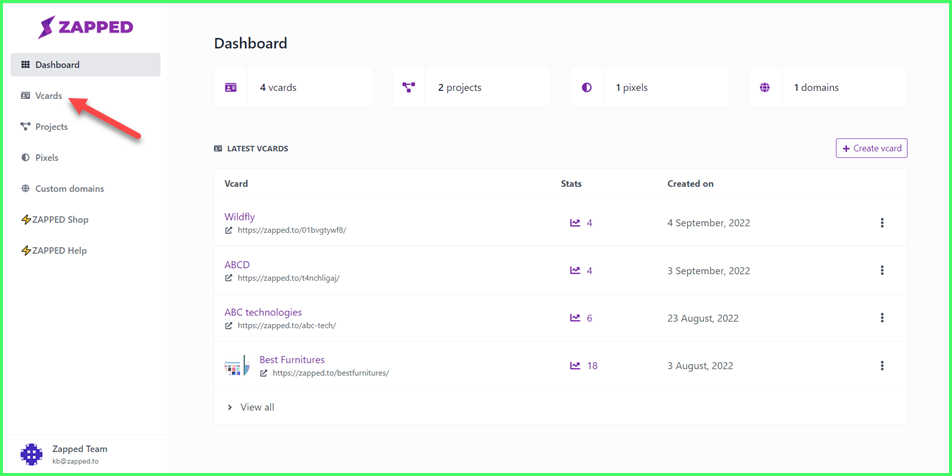The width and height of the screenshot is (952, 476).
Task: Click the Create vcard button
Action: (x=872, y=148)
